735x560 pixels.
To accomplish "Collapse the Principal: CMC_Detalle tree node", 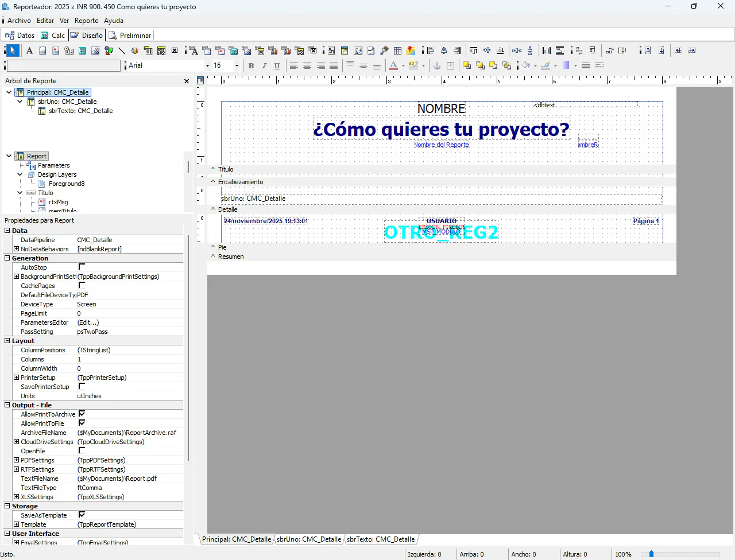I will (9, 92).
